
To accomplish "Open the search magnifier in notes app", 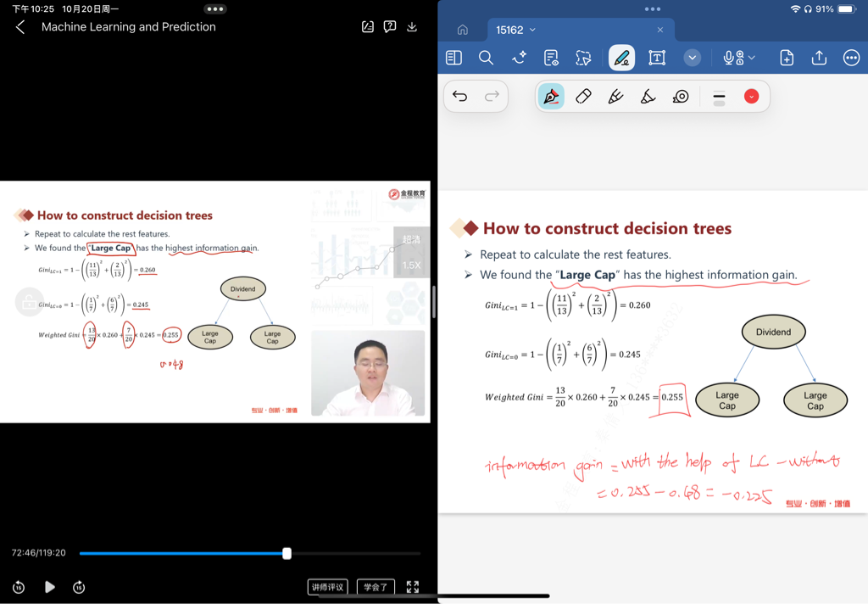I will 486,58.
